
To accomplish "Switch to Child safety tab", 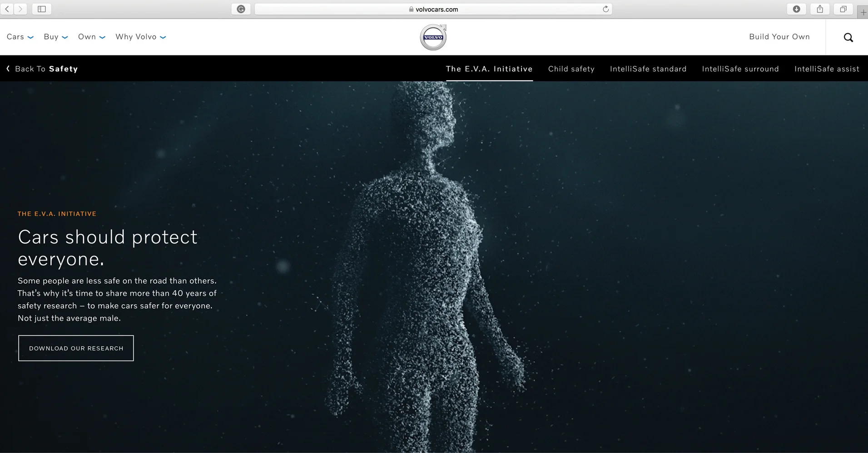I will [x=571, y=69].
